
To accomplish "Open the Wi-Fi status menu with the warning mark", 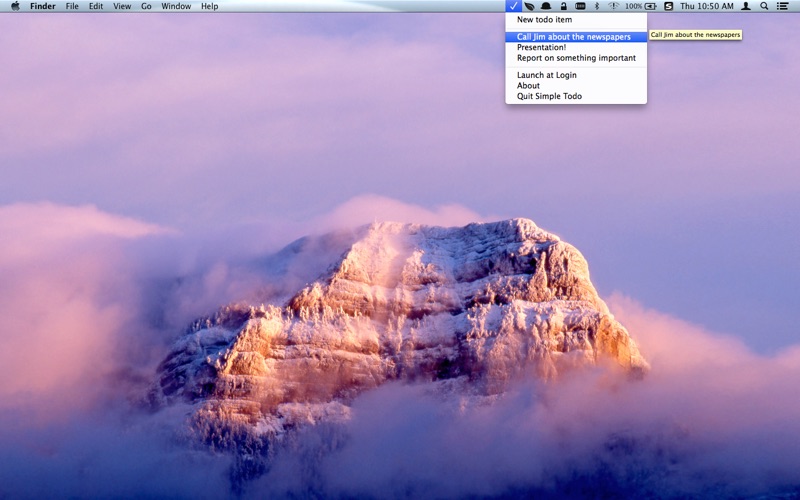I will click(x=613, y=6).
